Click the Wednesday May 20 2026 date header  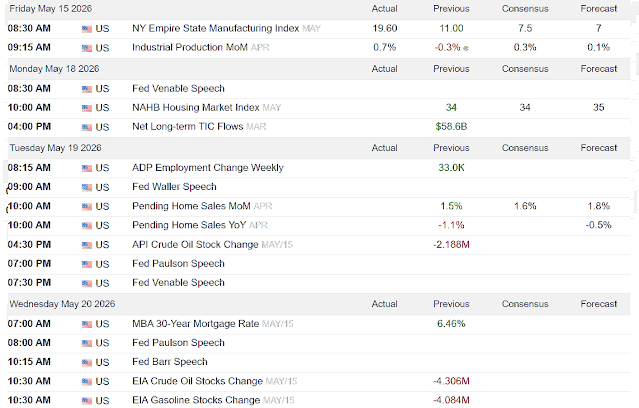[x=62, y=304]
